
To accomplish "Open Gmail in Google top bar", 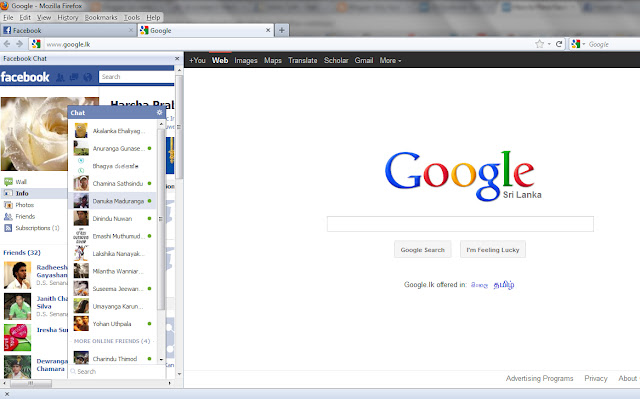I will tap(364, 60).
